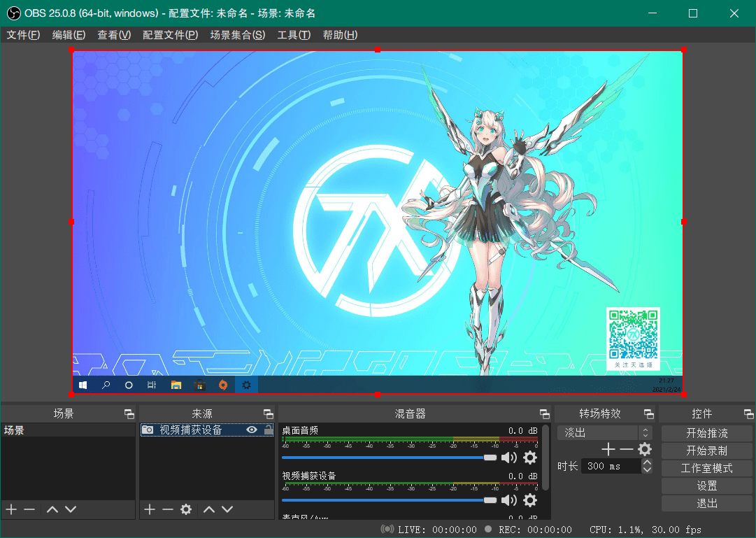Pop out the 混音器 dock panel
Image resolution: width=756 pixels, height=538 pixels.
(x=544, y=414)
